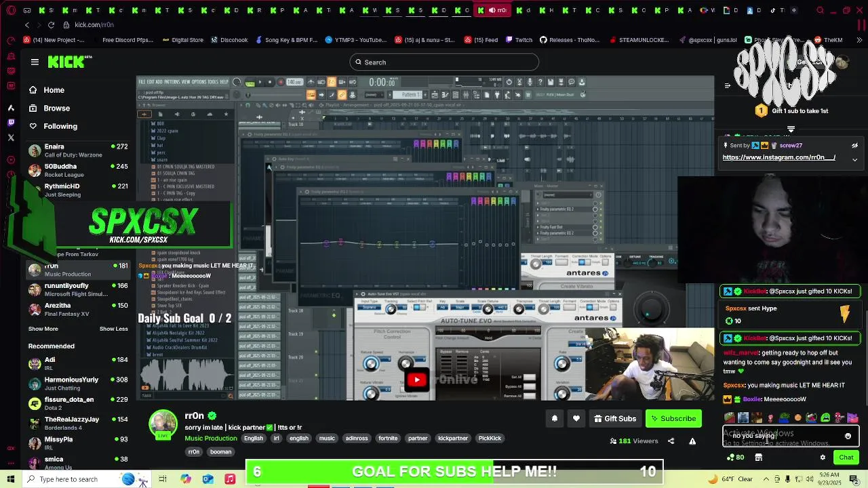Open the Music Production category link
This screenshot has width=868, height=488.
211,439
